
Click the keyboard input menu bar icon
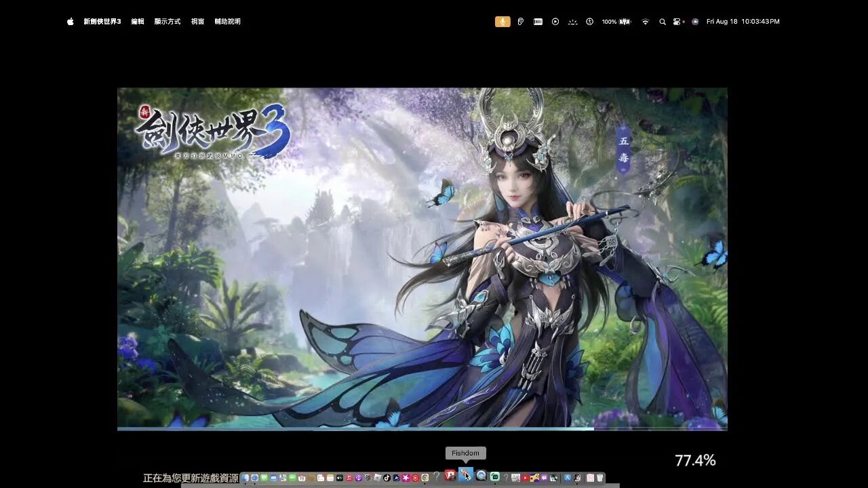(x=538, y=22)
